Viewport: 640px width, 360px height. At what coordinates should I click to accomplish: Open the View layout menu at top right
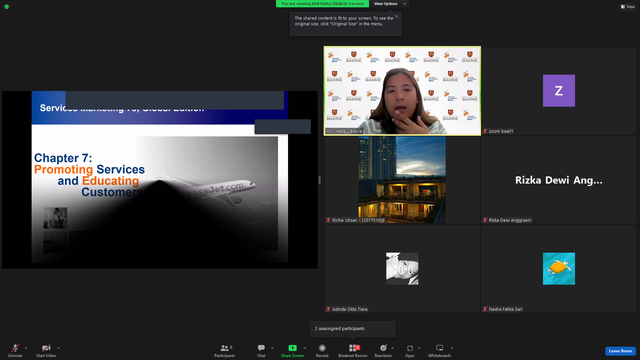tap(628, 7)
